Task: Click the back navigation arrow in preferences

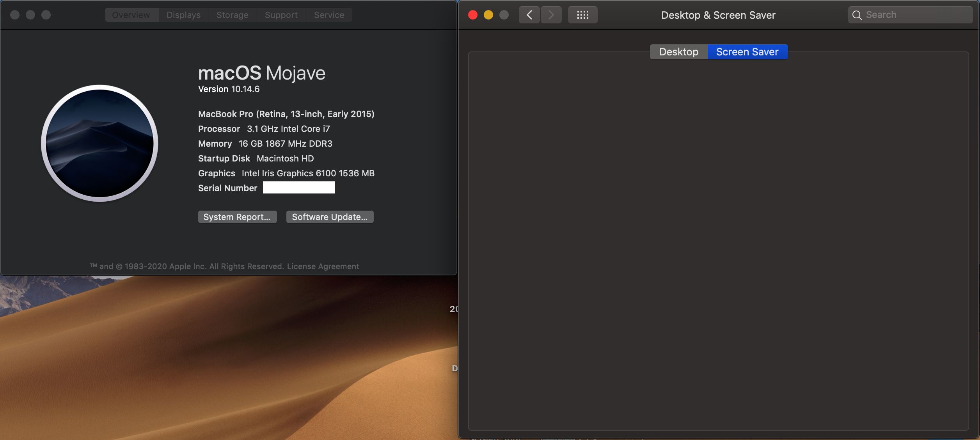Action: coord(529,14)
